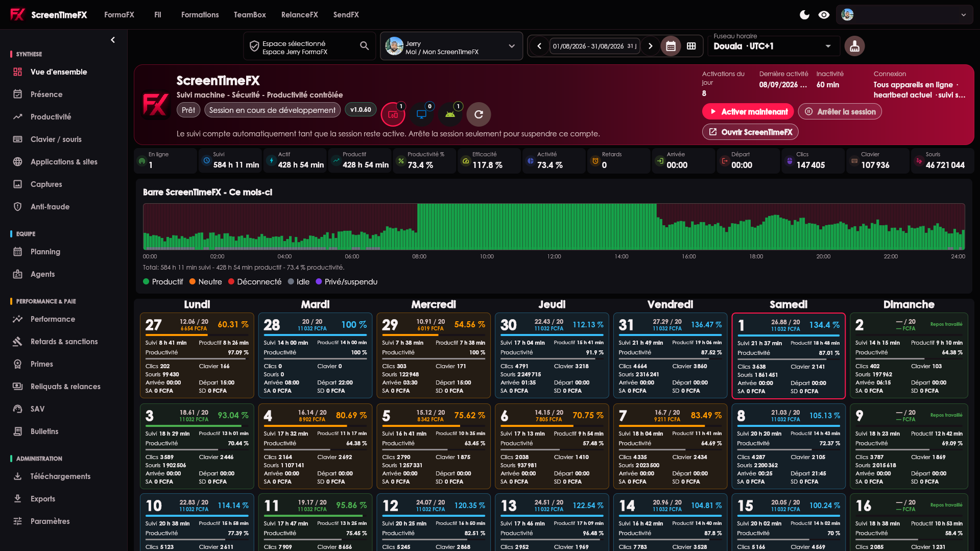Click the date range 01/08/2026 - 31/08/2026 field
This screenshot has height=551, width=980.
coord(594,46)
